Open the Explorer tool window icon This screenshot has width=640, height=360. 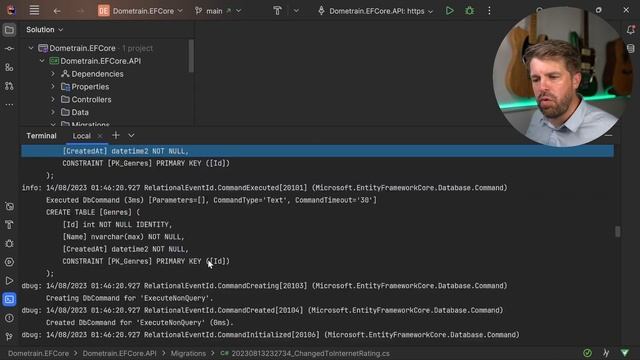click(x=9, y=30)
